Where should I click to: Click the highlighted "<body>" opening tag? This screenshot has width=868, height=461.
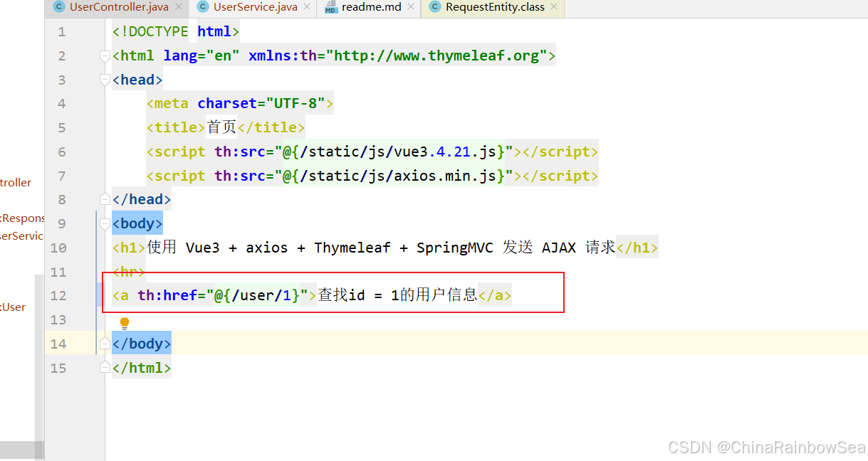point(137,223)
